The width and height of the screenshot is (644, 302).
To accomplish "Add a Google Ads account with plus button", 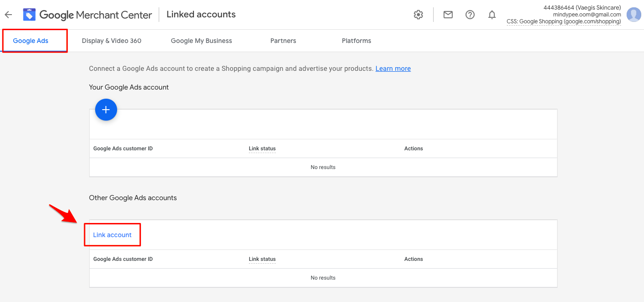I will click(106, 110).
